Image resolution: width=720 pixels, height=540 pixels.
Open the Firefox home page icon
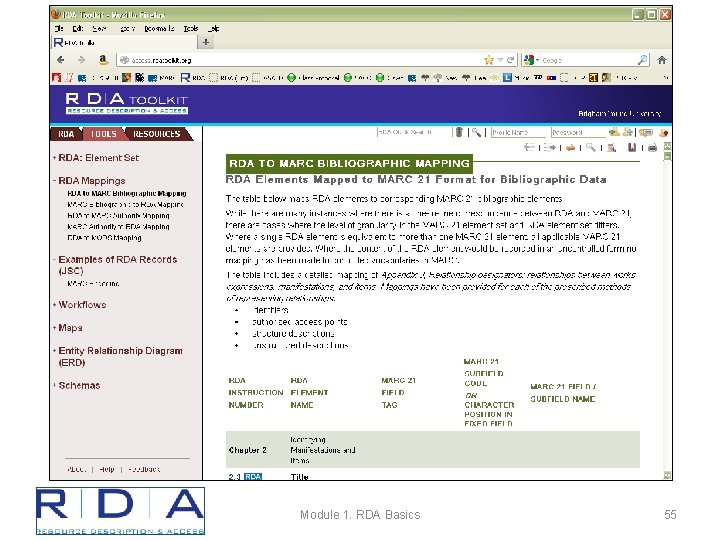[x=662, y=60]
